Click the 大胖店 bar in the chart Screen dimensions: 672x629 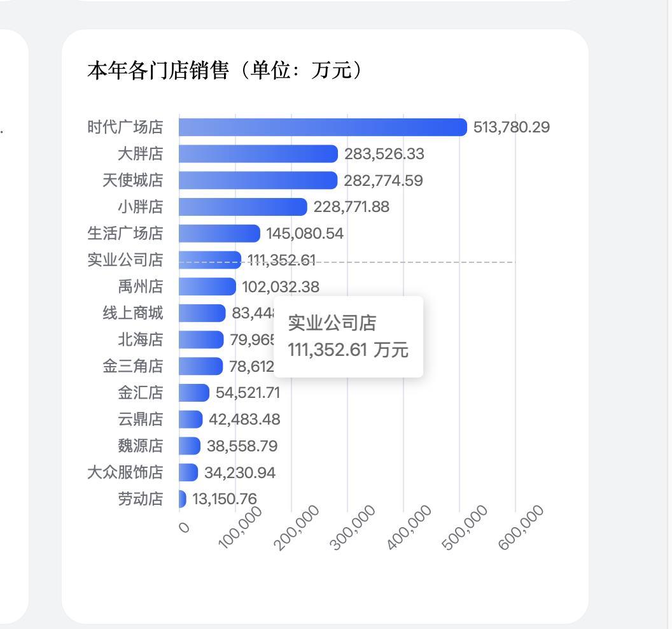(255, 153)
